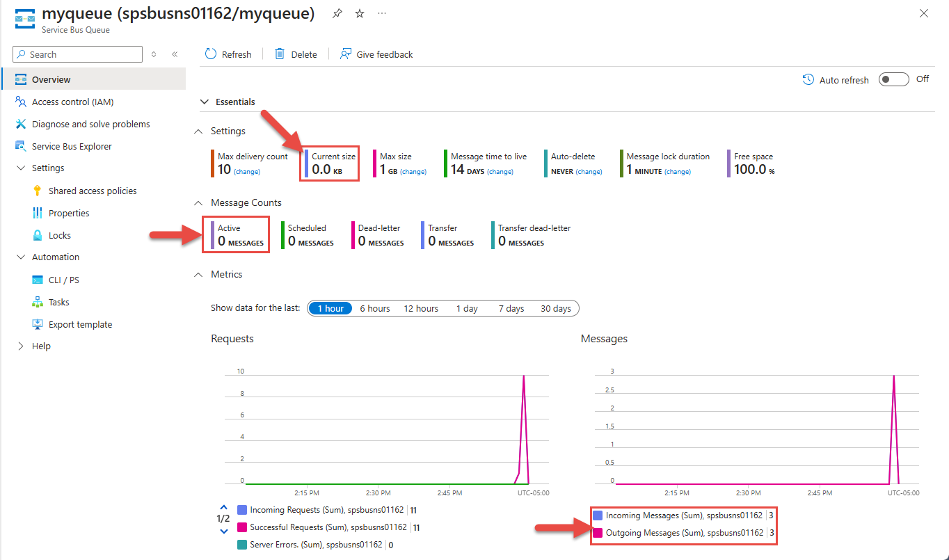The width and height of the screenshot is (949, 560).
Task: Collapse the Essentials section
Action: pos(205,102)
